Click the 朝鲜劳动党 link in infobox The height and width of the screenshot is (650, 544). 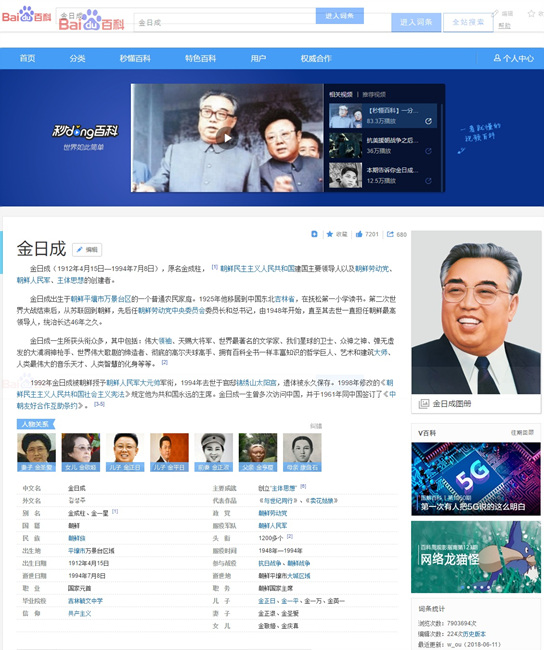pos(272,513)
